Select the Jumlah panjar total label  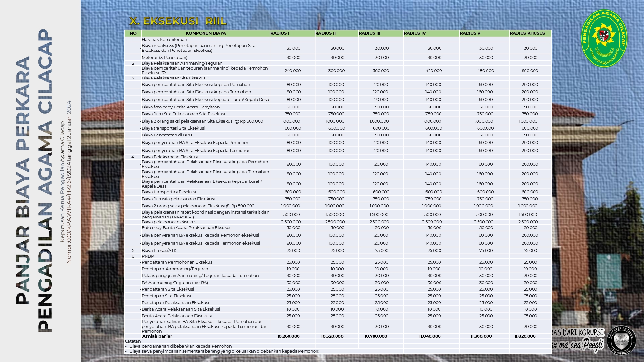[x=157, y=336]
